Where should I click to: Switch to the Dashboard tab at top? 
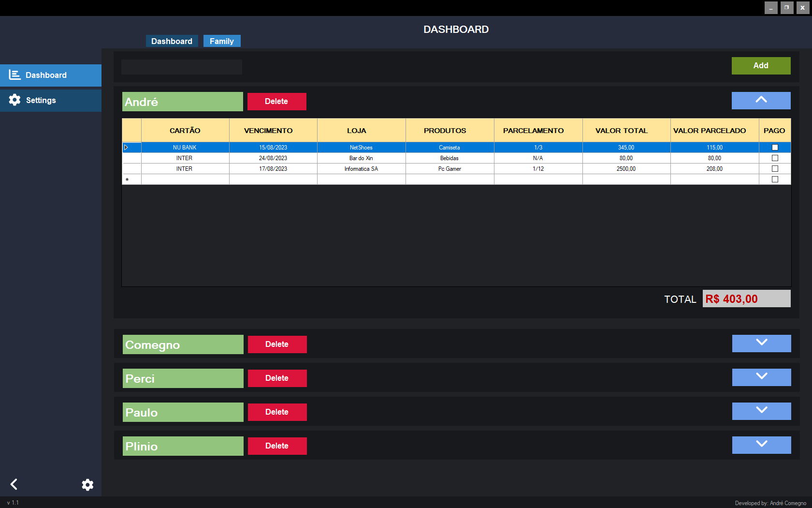pyautogui.click(x=172, y=41)
